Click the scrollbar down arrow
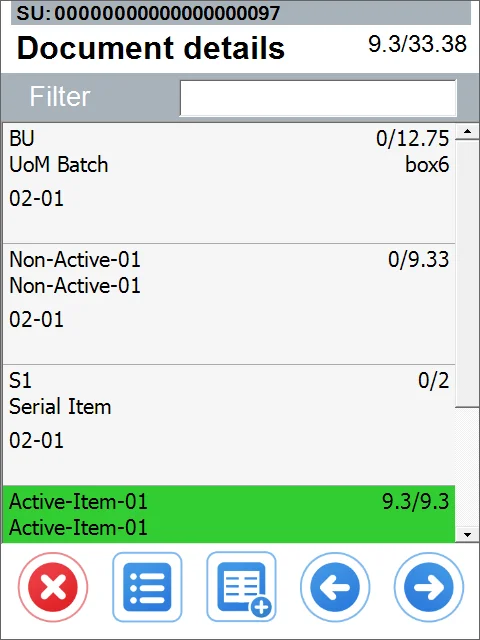 (467, 534)
